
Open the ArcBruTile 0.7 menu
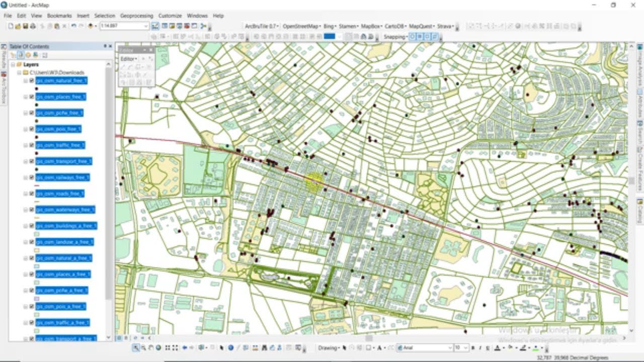pyautogui.click(x=262, y=26)
